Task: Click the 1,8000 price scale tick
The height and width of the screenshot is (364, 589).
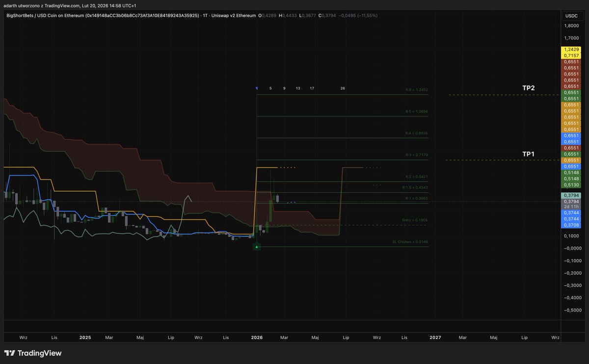Action: 571,26
